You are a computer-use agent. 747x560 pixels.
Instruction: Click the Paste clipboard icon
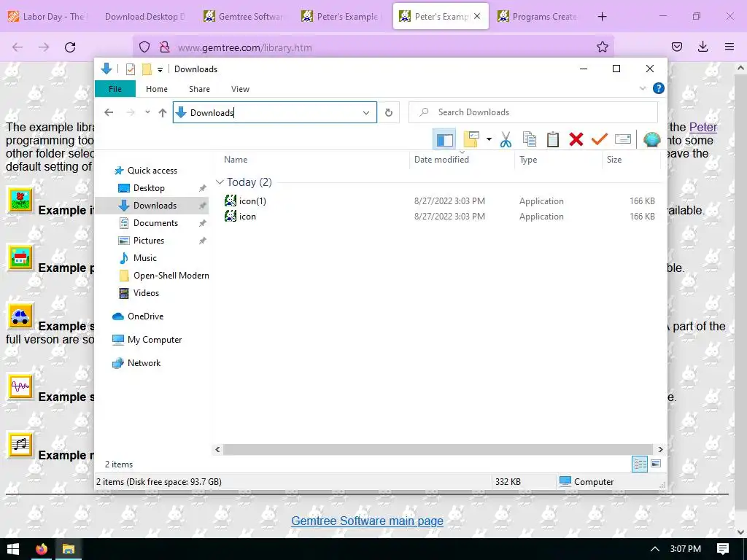point(553,139)
